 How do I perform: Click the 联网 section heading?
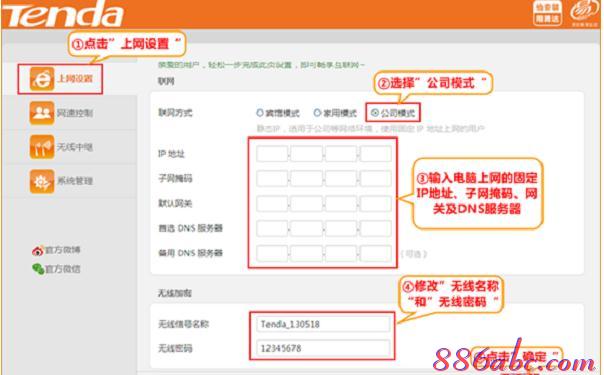coord(166,81)
